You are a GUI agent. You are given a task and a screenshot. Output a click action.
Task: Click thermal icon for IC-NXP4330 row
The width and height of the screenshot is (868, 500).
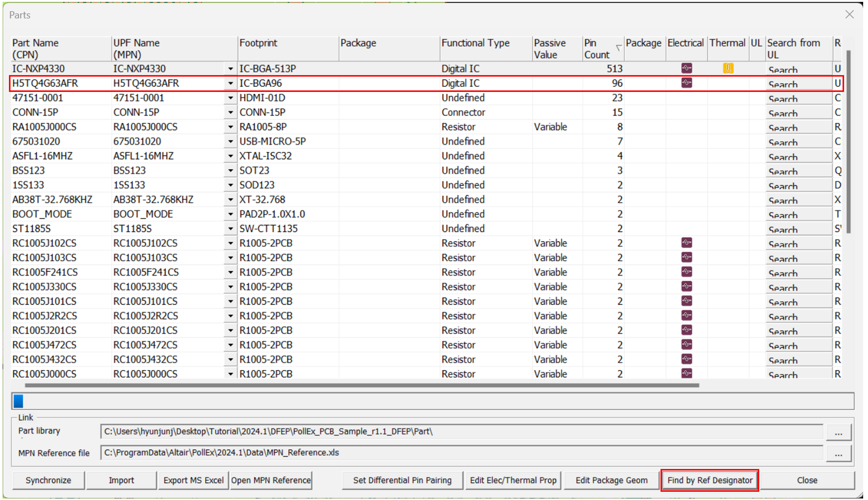(x=728, y=68)
